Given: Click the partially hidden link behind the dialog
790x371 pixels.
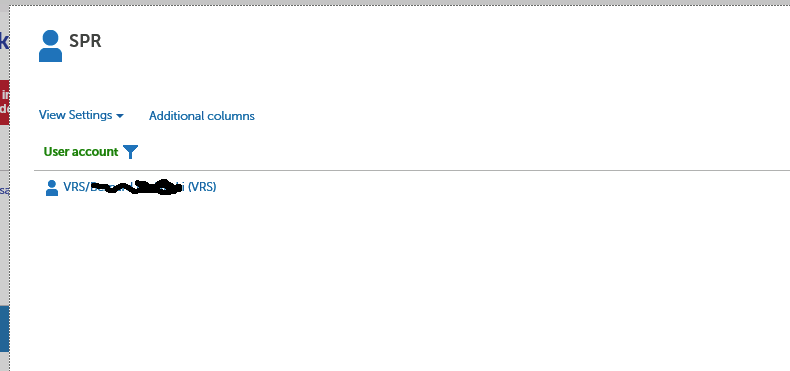Looking at the screenshot, I should [x=4, y=191].
